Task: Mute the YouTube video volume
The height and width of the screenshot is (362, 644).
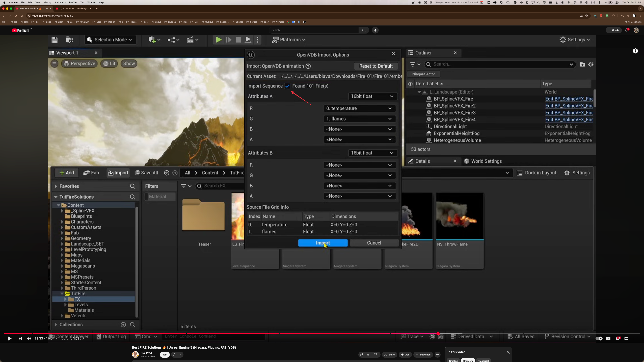Action: tap(29, 339)
